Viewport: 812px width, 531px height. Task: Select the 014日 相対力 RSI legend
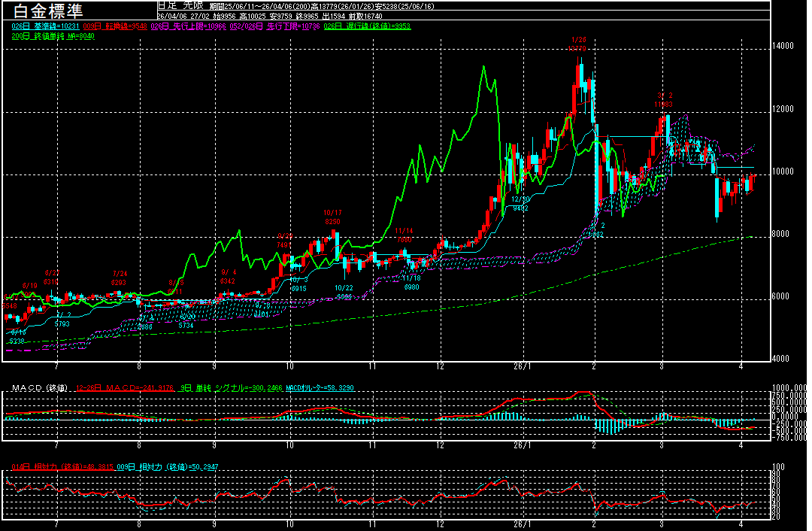pyautogui.click(x=59, y=467)
